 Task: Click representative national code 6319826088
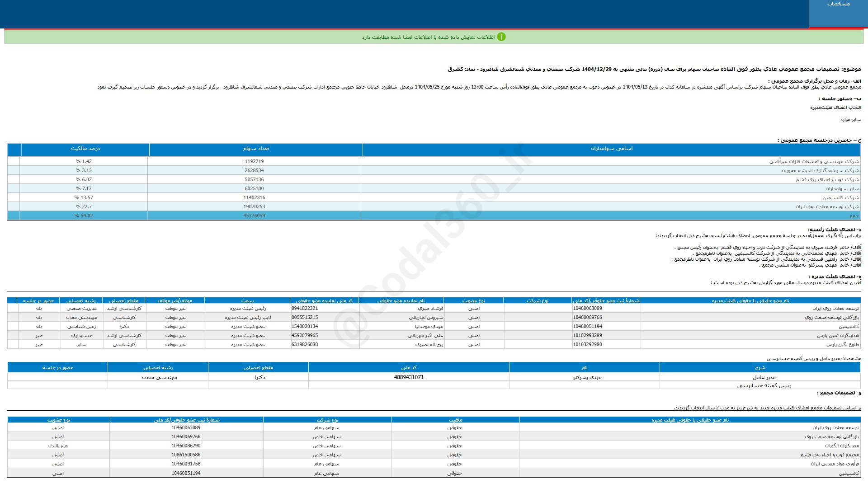305,344
